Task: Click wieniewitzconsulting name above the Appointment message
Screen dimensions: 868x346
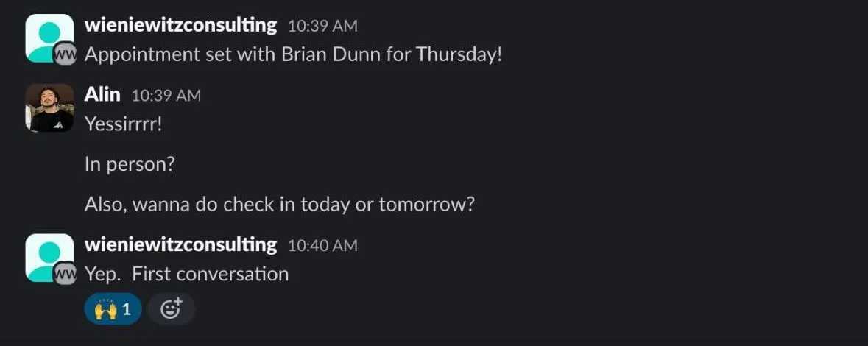Action: 180,25
